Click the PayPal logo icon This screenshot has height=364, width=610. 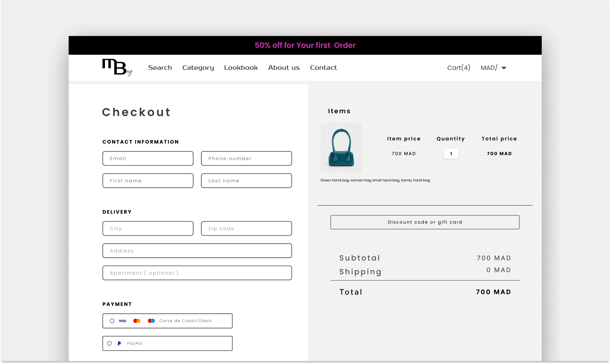119,343
